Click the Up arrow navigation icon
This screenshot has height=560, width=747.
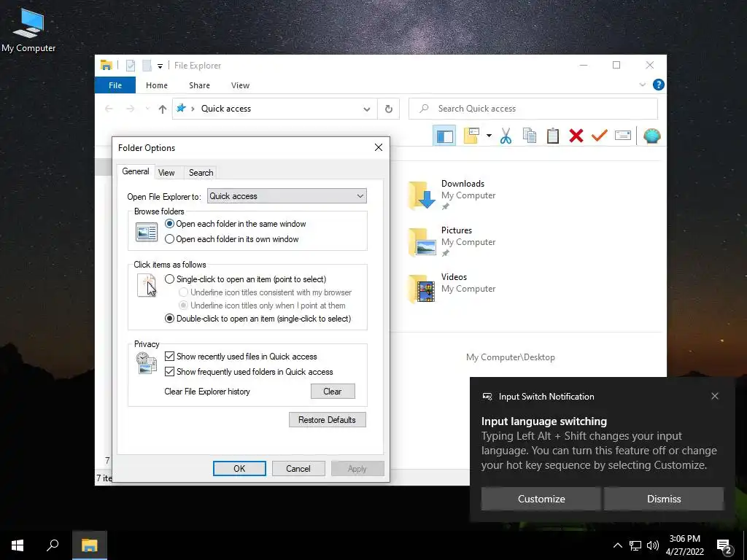(163, 109)
